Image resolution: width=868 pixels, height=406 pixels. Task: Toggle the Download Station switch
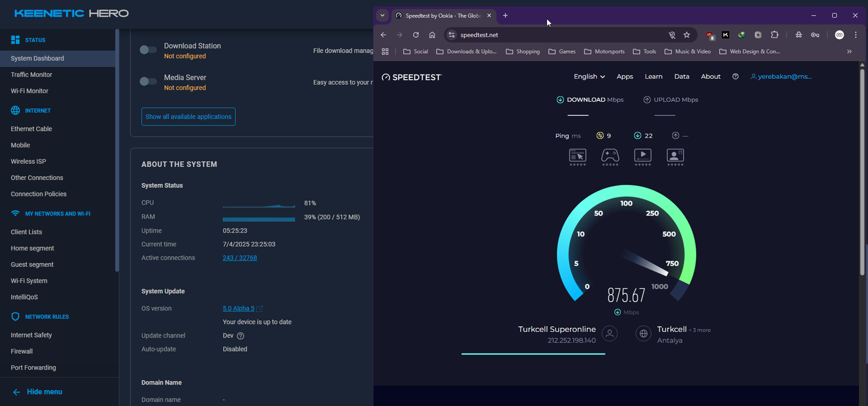pyautogui.click(x=148, y=50)
